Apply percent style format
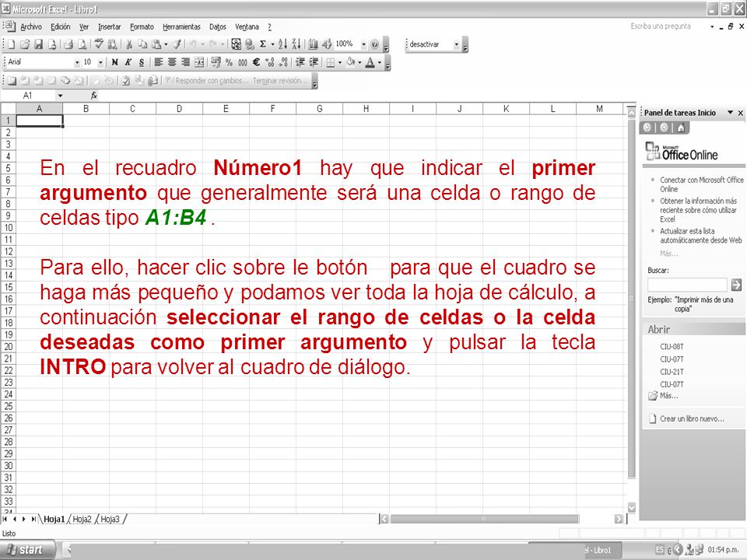Viewport: 747px width, 560px height. [x=229, y=62]
